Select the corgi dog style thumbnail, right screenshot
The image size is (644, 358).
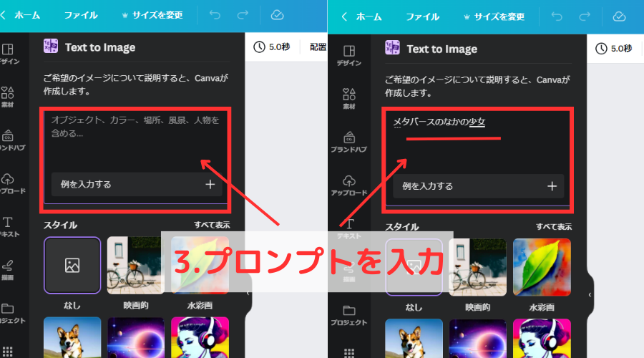(x=414, y=338)
